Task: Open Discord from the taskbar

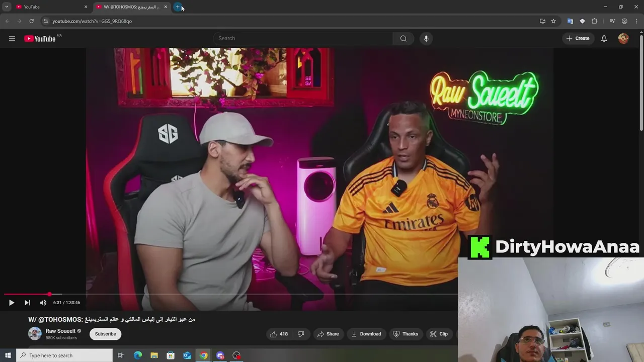Action: tap(220, 355)
